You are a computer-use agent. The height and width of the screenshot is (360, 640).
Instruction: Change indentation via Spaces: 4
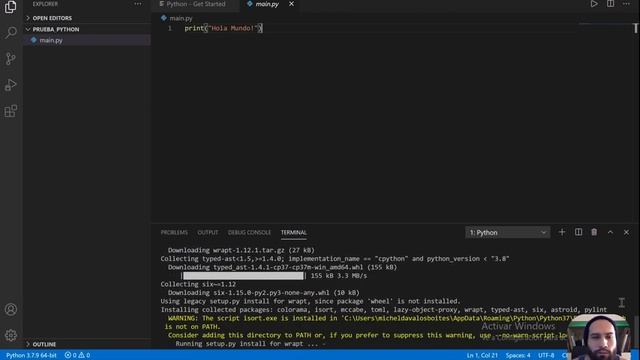click(x=518, y=355)
